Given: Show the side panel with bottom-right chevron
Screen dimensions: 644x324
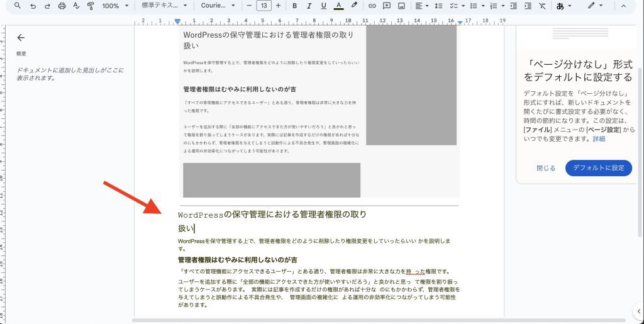Looking at the screenshot, I should pyautogui.click(x=639, y=311).
